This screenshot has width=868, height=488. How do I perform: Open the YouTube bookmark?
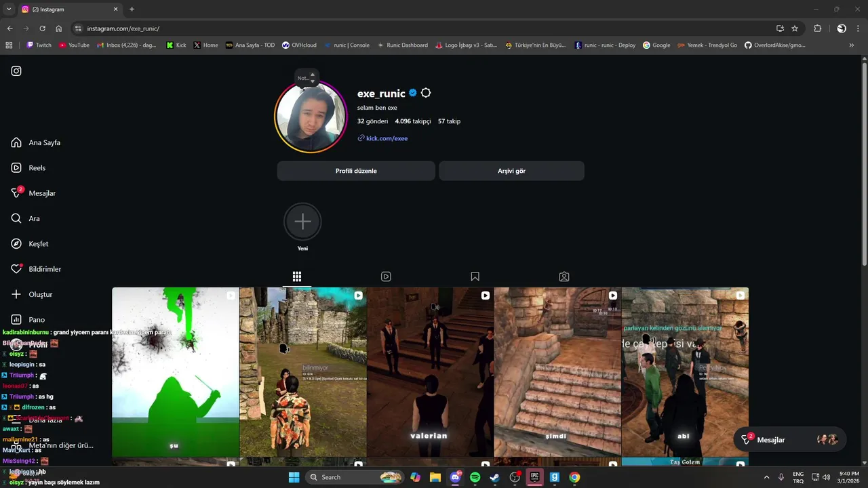(x=74, y=45)
